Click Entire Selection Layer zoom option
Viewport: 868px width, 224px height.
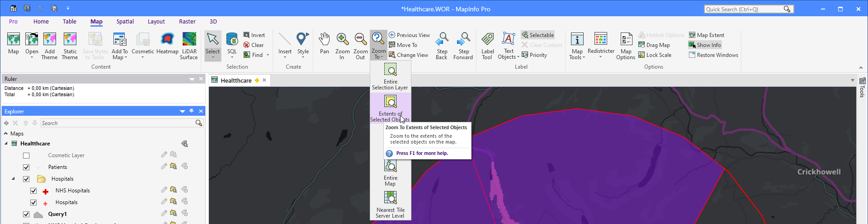pyautogui.click(x=390, y=76)
